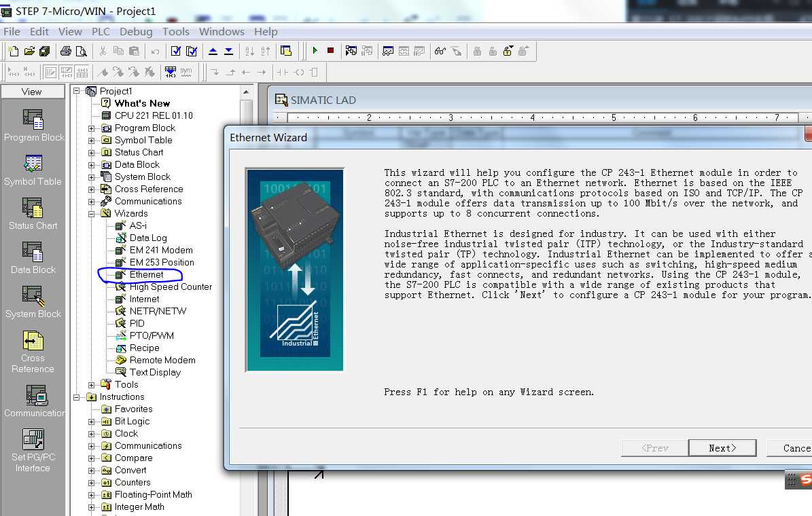Click Next in the Ethernet Wizard

722,448
